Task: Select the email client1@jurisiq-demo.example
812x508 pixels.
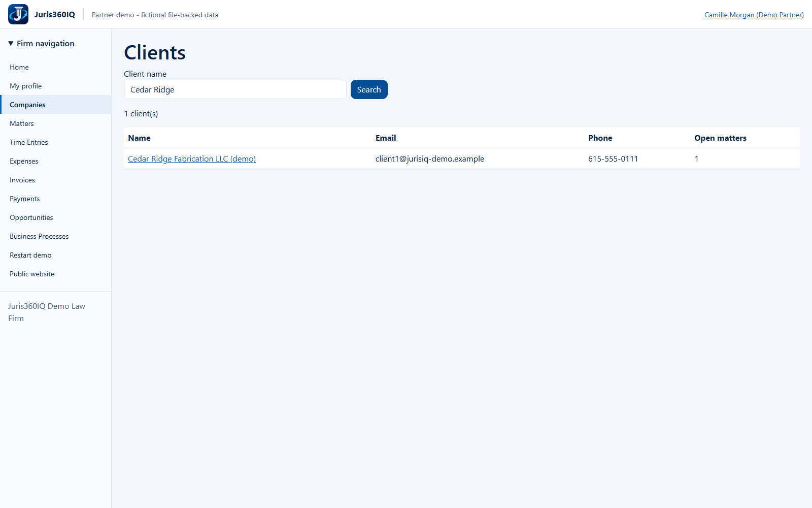Action: tap(430, 159)
